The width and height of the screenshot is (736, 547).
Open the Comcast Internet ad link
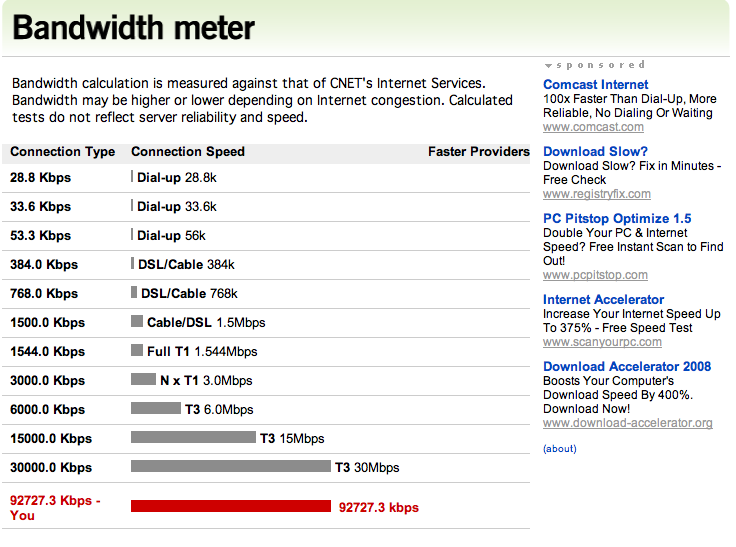pos(595,85)
